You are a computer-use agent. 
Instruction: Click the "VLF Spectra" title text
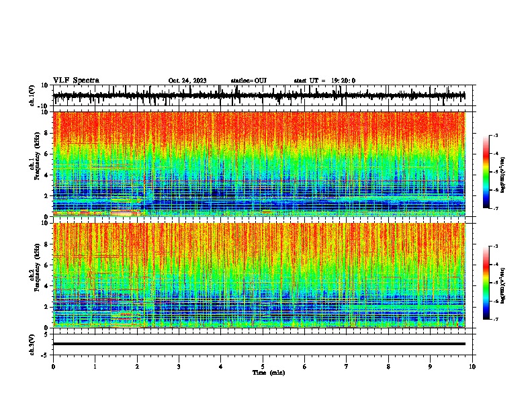tap(76, 81)
